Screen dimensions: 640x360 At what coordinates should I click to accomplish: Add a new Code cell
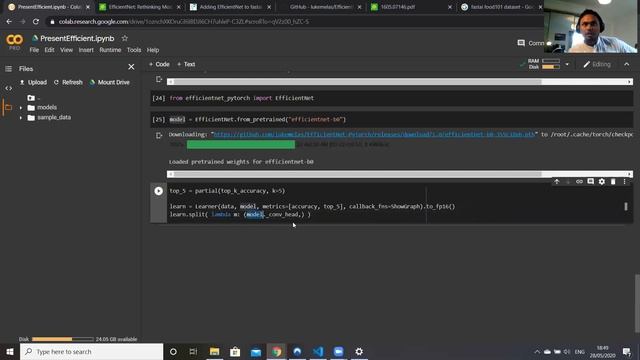coord(159,64)
